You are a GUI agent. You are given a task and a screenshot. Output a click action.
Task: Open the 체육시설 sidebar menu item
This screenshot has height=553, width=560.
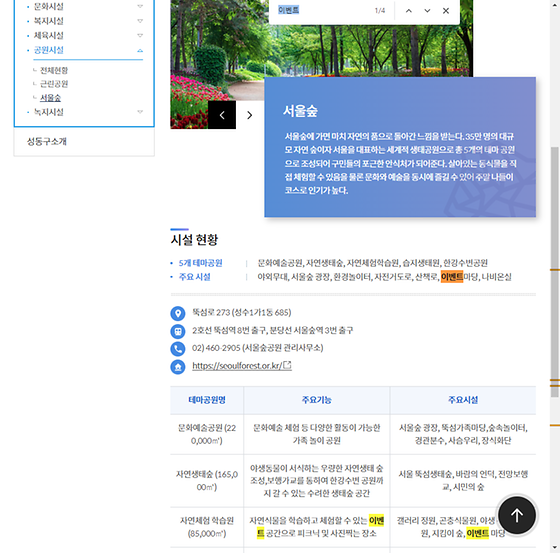[x=49, y=35]
